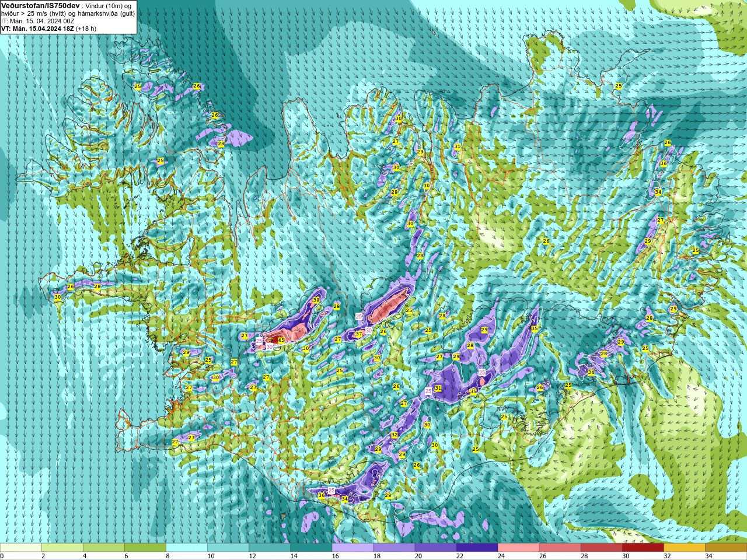Pick the 16–18 m/s lavender legend swatch
This screenshot has height=560, width=747.
tap(352, 548)
